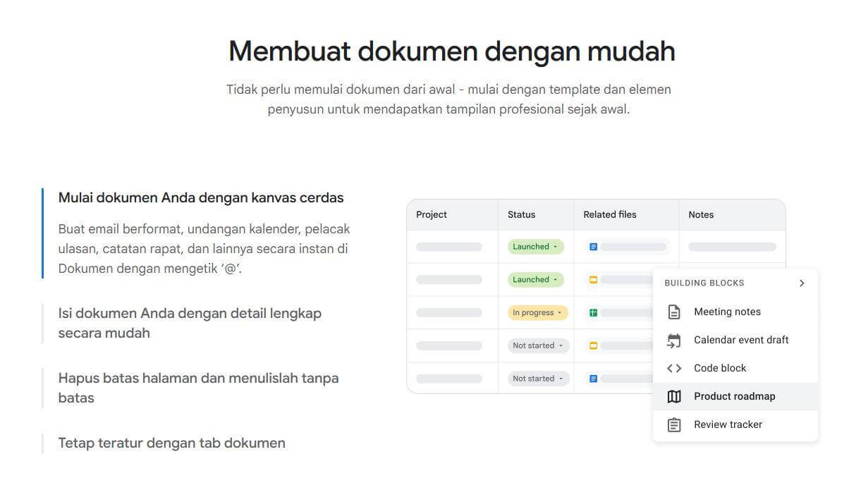868x497 pixels.
Task: Open the blue Docs file icon in first row
Action: [593, 246]
